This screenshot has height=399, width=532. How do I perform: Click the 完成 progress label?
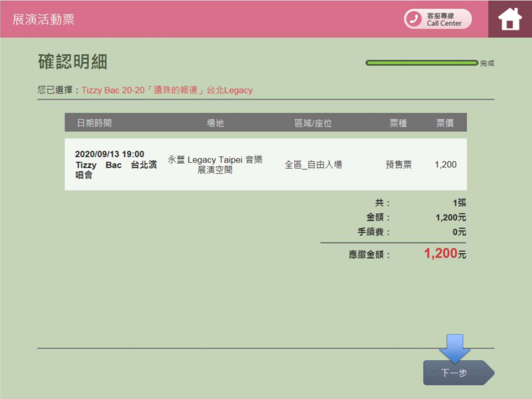pos(487,63)
